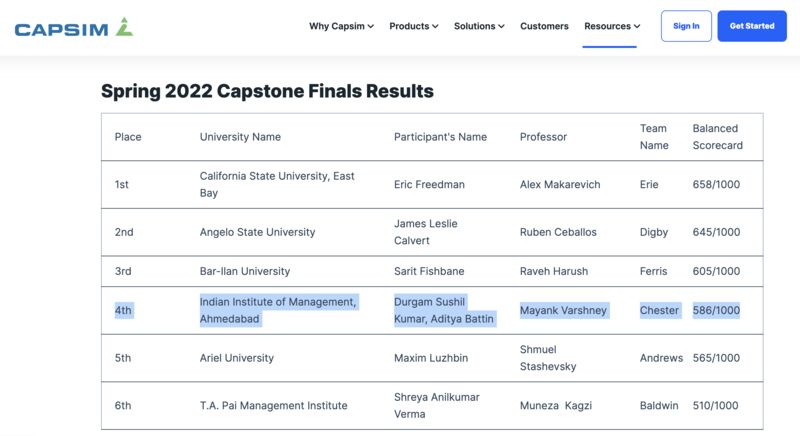Open the Products dropdown chevron
This screenshot has width=800, height=436.
pyautogui.click(x=435, y=27)
